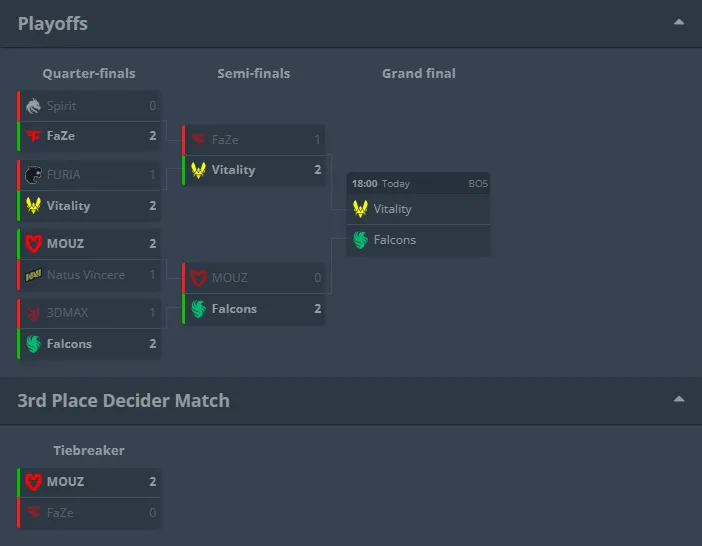
Task: Select the 3rd Place Decider Match heading
Action: click(124, 401)
